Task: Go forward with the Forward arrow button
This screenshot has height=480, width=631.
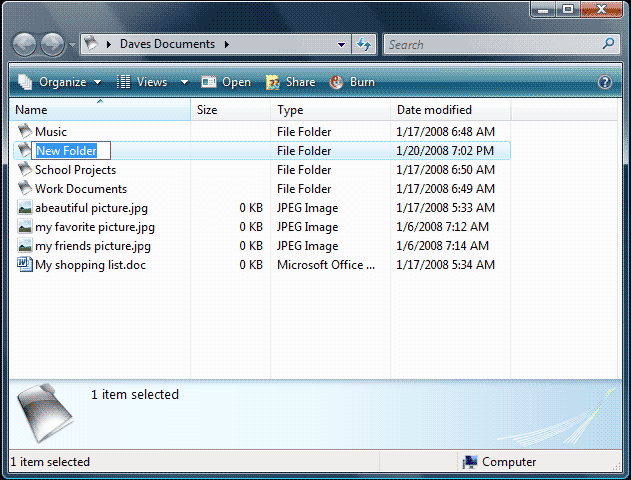Action: click(x=52, y=44)
